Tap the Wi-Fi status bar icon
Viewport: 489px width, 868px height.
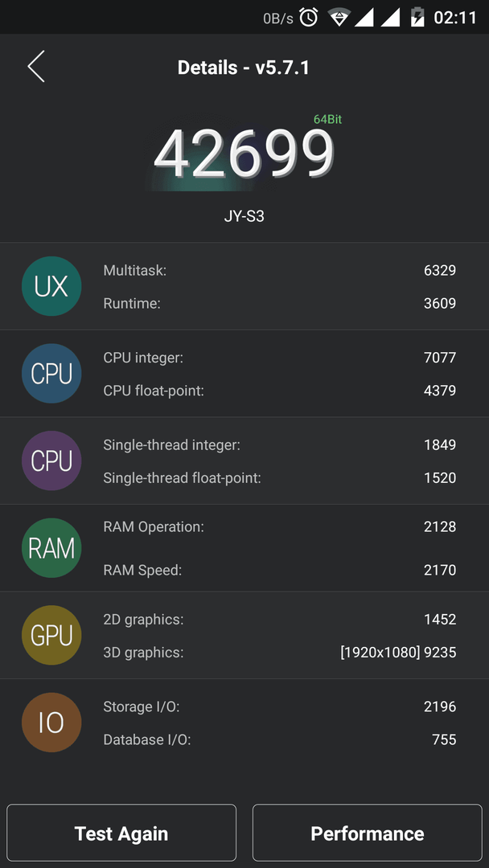338,17
